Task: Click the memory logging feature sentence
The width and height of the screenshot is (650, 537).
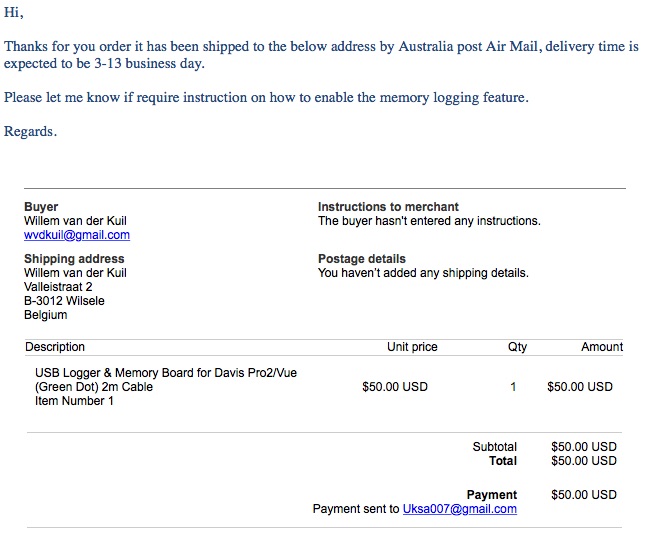Action: pos(265,98)
